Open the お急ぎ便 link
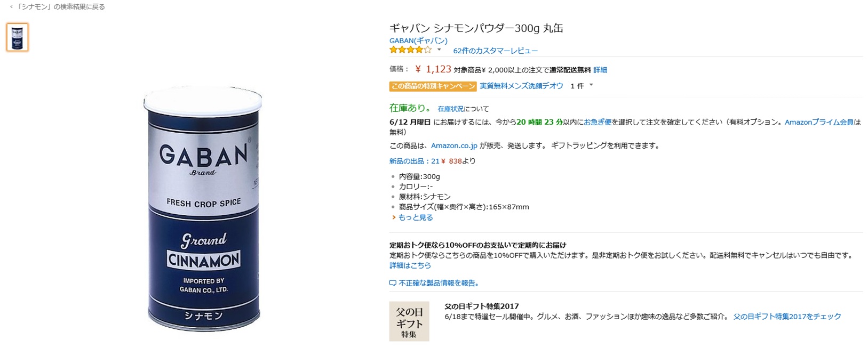 (597, 122)
